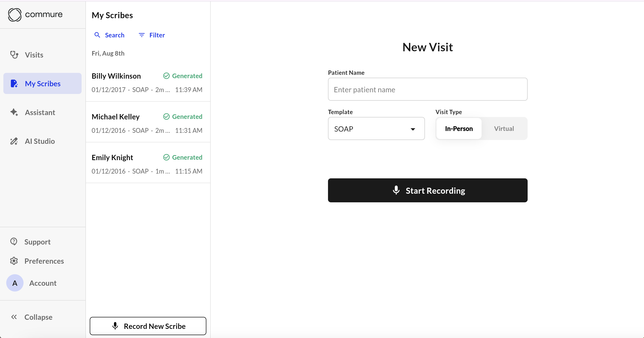644x338 pixels.
Task: Go to My Scribes menu item
Action: click(x=42, y=83)
